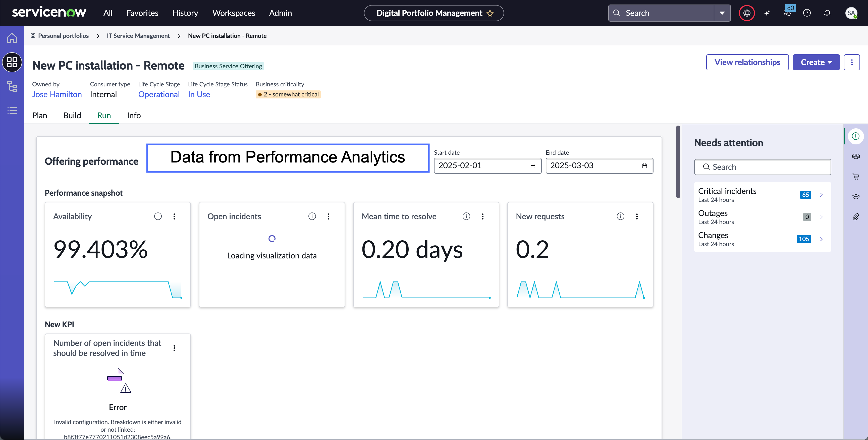This screenshot has width=868, height=440.
Task: Favorite Digital Portfolio Management with star icon
Action: pyautogui.click(x=490, y=13)
